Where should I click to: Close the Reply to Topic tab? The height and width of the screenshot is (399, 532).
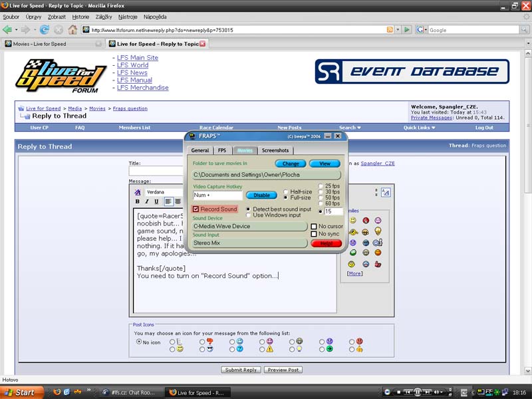[203, 43]
